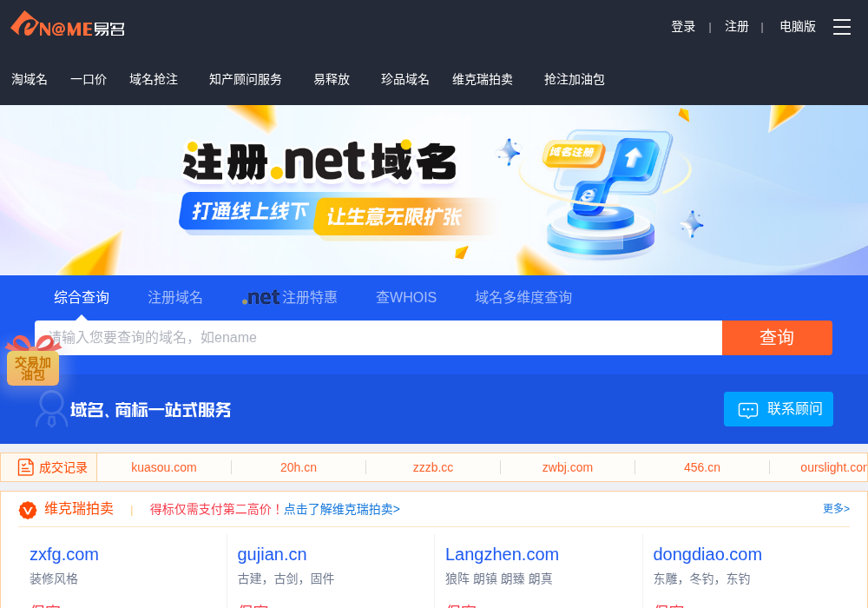
Task: Open the 456.cn sold record
Action: [x=702, y=467]
